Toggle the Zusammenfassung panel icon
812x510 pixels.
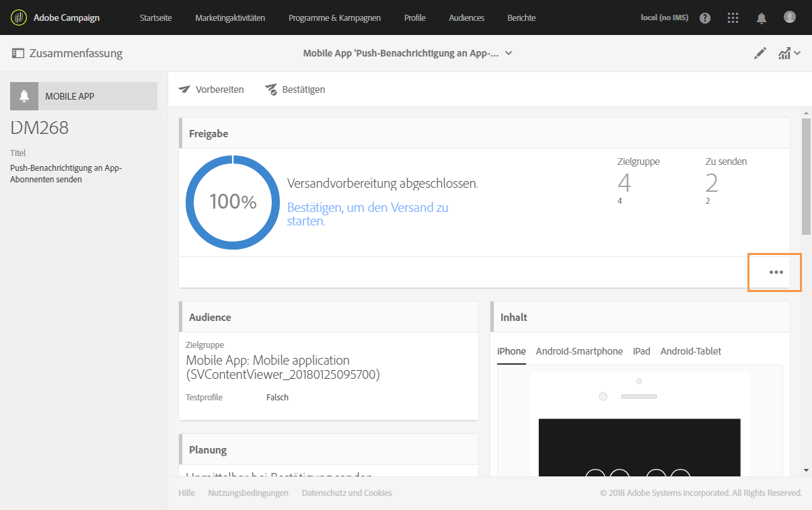(18, 53)
